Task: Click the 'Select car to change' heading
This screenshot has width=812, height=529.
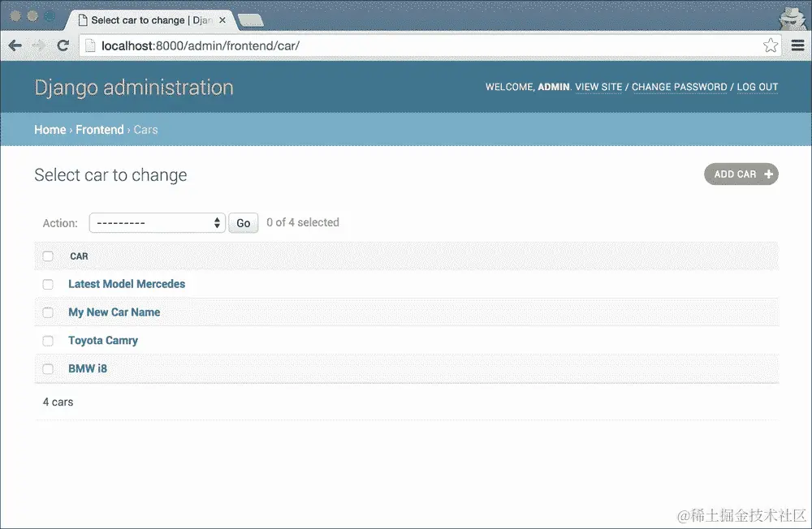Action: [x=110, y=175]
